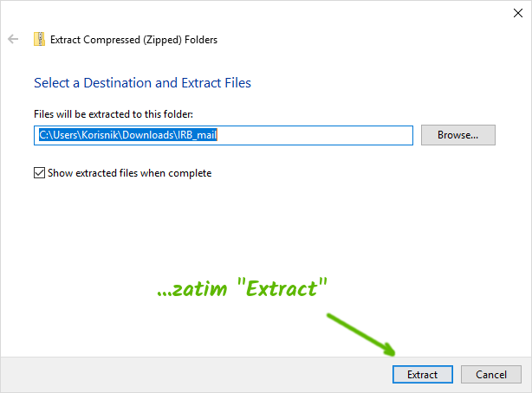The width and height of the screenshot is (532, 393).
Task: Cancel the extraction wizard
Action: [x=490, y=375]
